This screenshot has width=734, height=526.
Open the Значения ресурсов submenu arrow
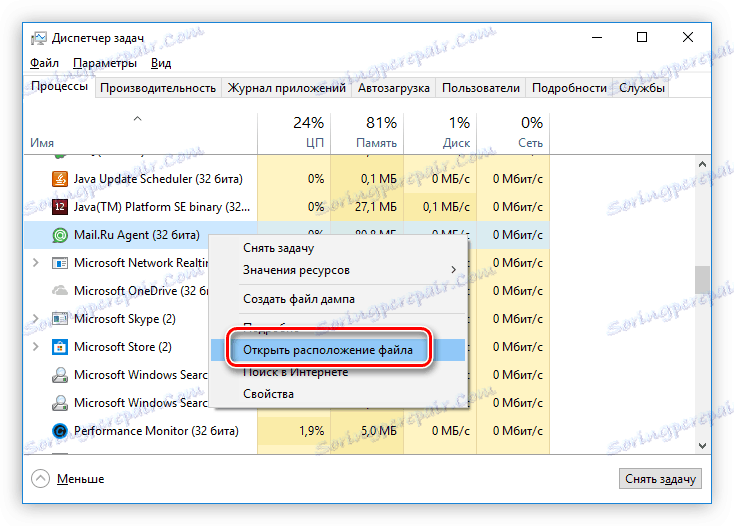point(453,270)
